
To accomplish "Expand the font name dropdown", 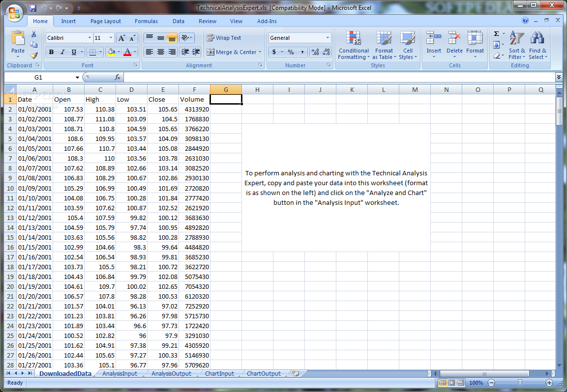I will coord(90,38).
